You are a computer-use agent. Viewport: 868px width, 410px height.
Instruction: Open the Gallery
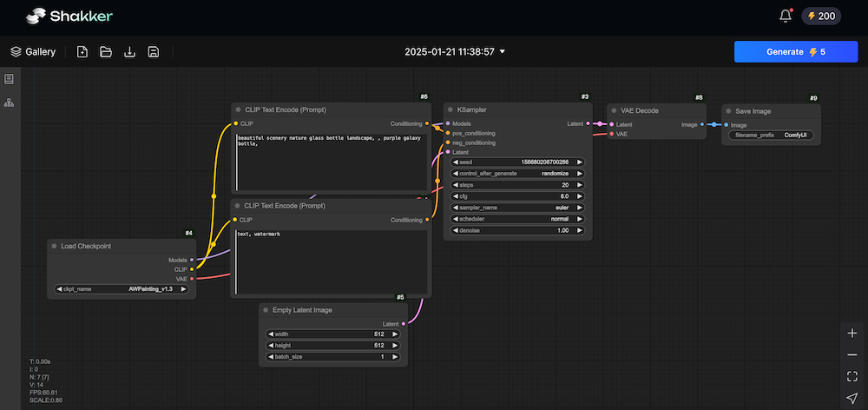33,51
